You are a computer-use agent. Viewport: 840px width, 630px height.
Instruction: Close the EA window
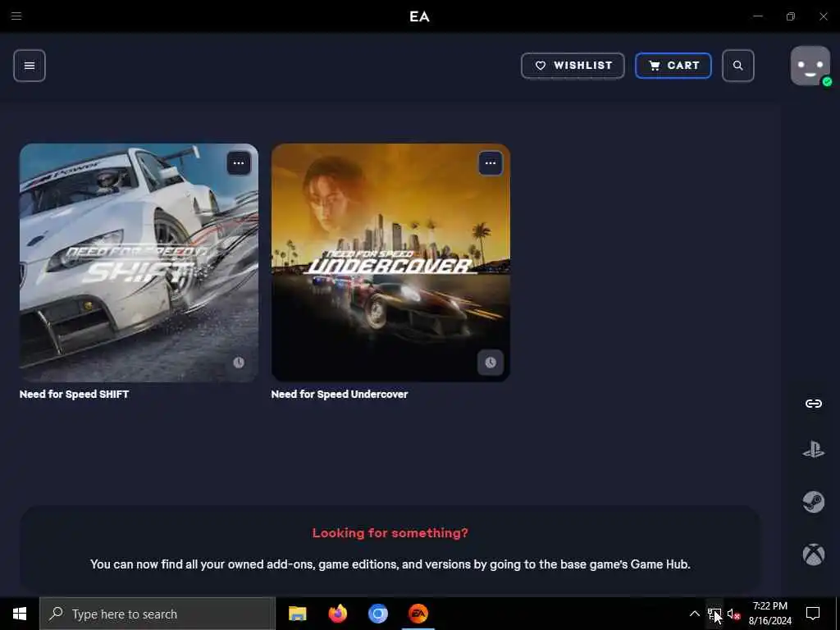(x=824, y=16)
